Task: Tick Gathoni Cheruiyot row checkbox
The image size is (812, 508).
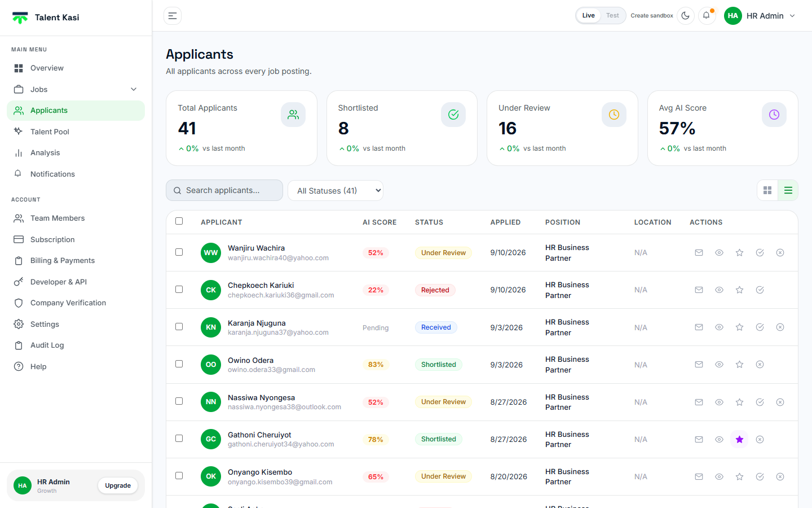Action: pyautogui.click(x=179, y=439)
